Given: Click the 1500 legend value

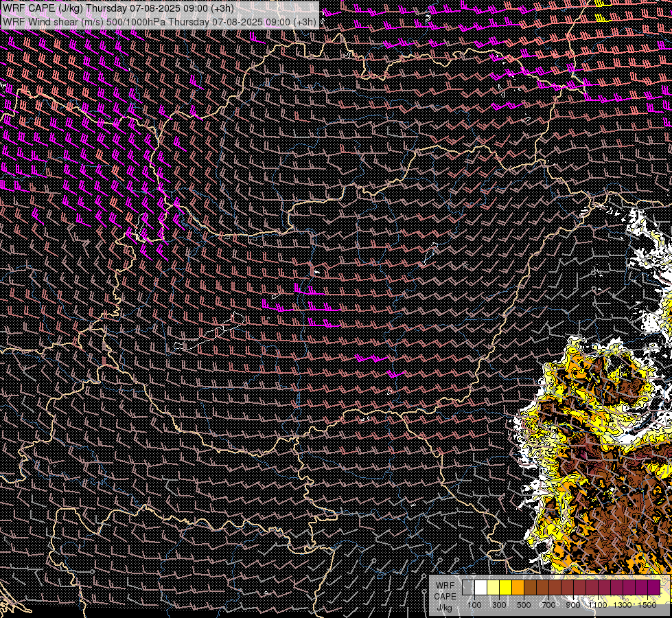Looking at the screenshot, I should coord(647,605).
